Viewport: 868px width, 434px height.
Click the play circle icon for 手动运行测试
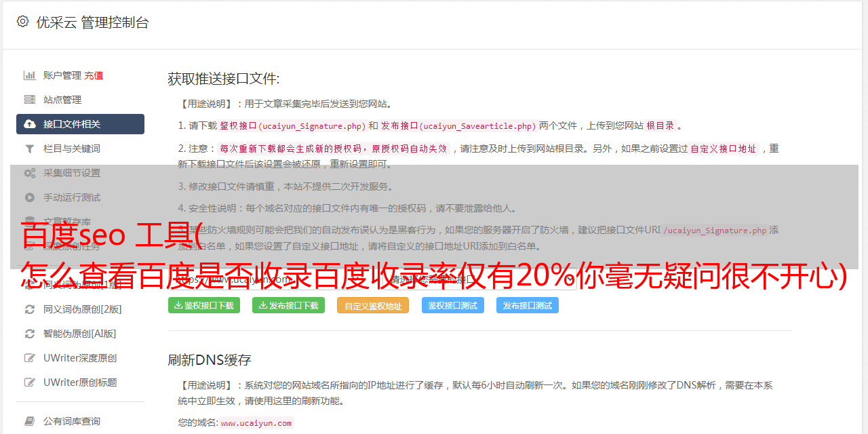pos(30,197)
